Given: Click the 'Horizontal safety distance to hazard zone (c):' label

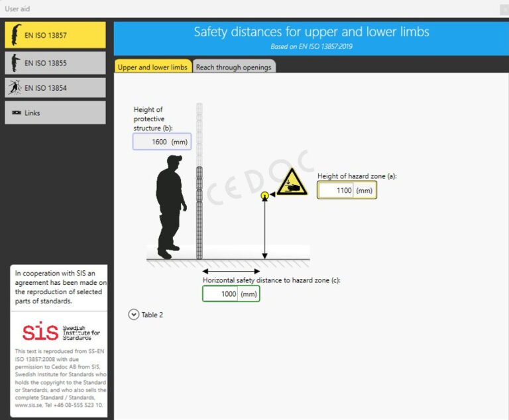Looking at the screenshot, I should 271,280.
